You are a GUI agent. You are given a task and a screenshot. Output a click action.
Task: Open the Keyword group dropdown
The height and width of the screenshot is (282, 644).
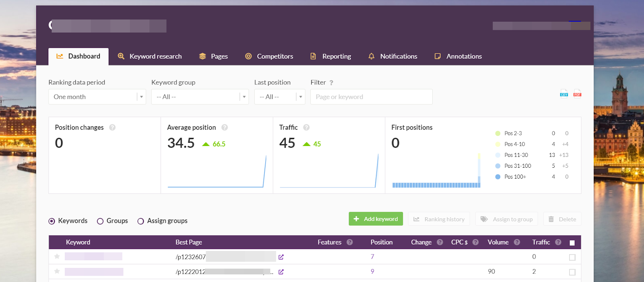click(200, 97)
